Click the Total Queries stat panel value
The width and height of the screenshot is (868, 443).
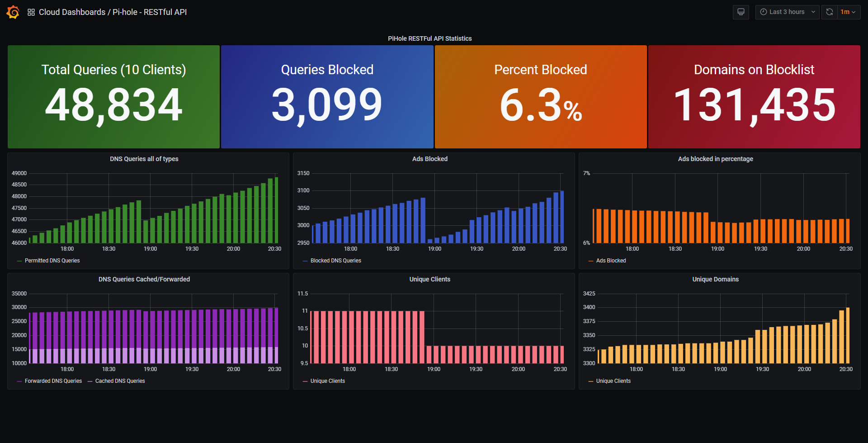(113, 105)
